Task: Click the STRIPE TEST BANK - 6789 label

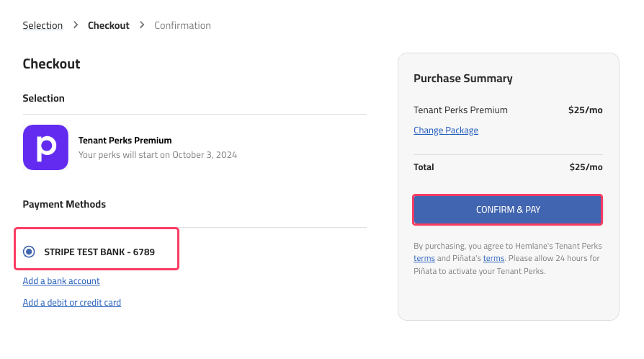Action: [x=99, y=252]
